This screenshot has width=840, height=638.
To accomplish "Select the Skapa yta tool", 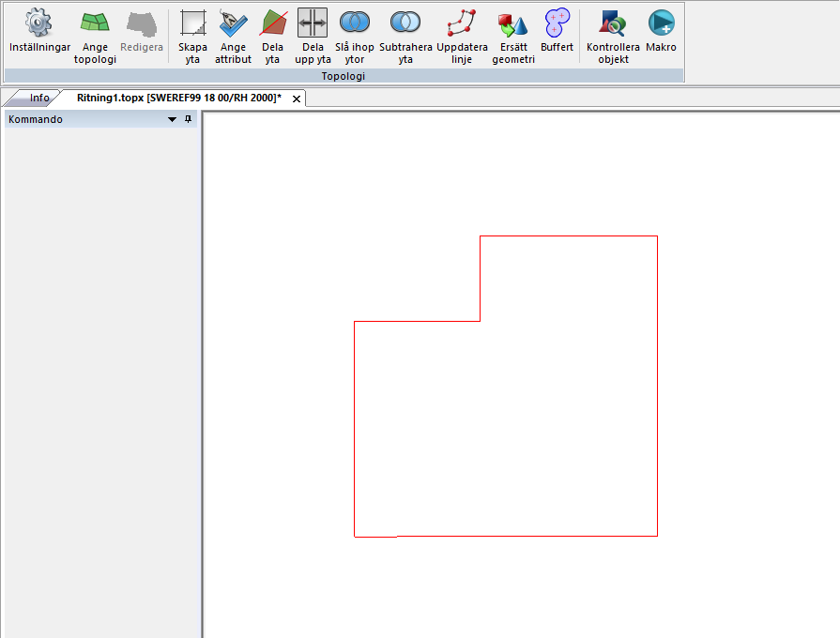I will [x=192, y=36].
